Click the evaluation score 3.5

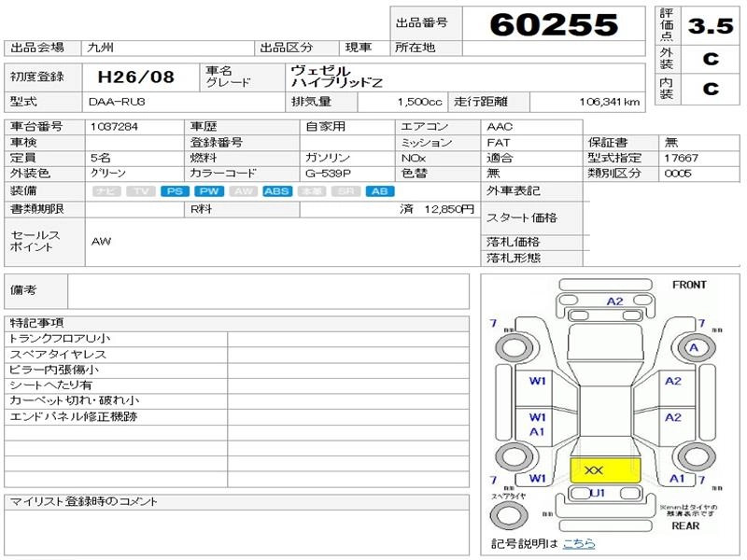tap(711, 26)
